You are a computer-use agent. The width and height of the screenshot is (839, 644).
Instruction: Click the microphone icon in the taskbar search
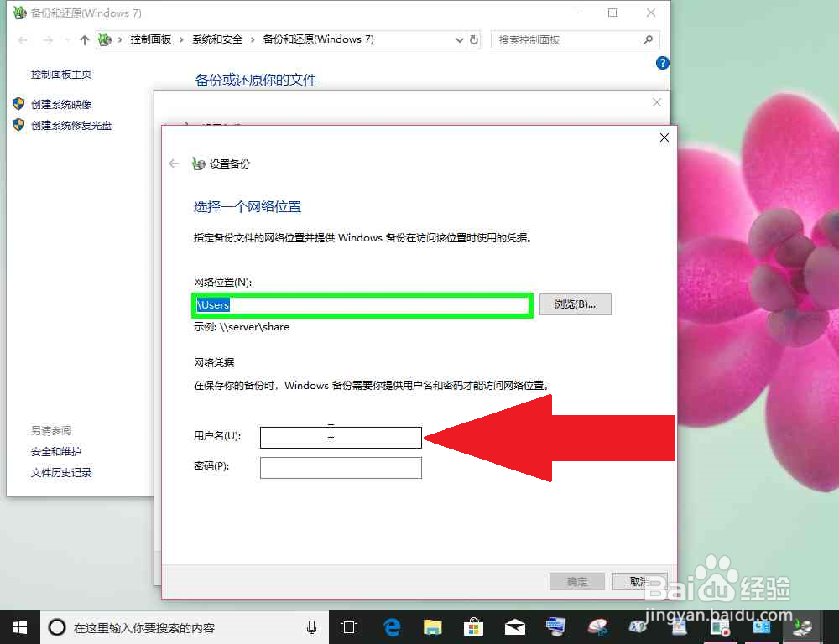coord(312,627)
